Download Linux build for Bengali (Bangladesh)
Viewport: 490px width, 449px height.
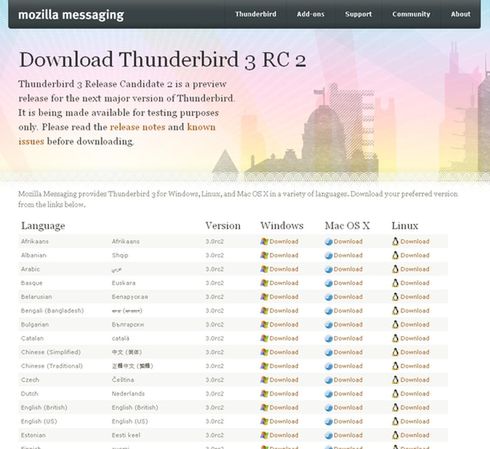pos(415,311)
